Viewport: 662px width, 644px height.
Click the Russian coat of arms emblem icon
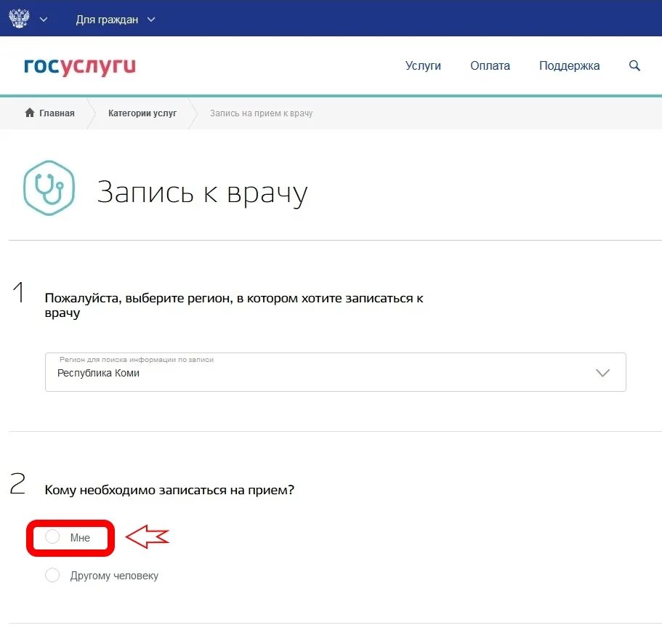coord(19,19)
